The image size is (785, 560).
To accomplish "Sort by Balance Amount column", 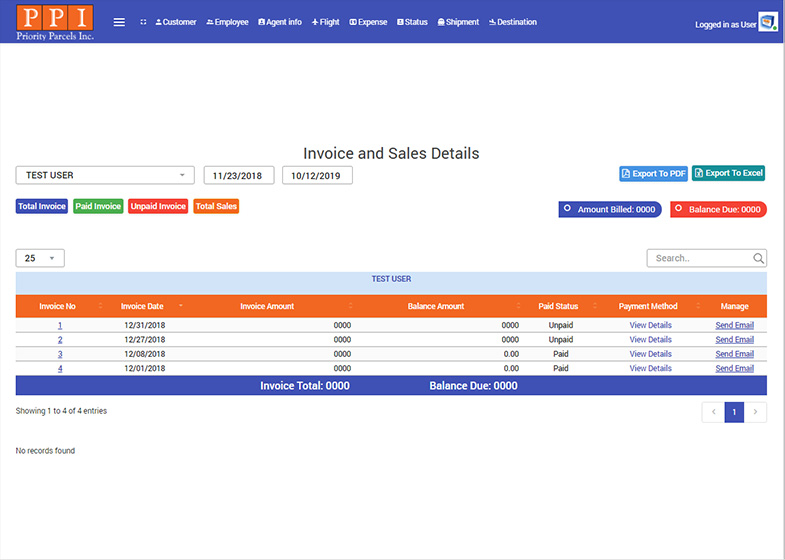I will coord(436,306).
